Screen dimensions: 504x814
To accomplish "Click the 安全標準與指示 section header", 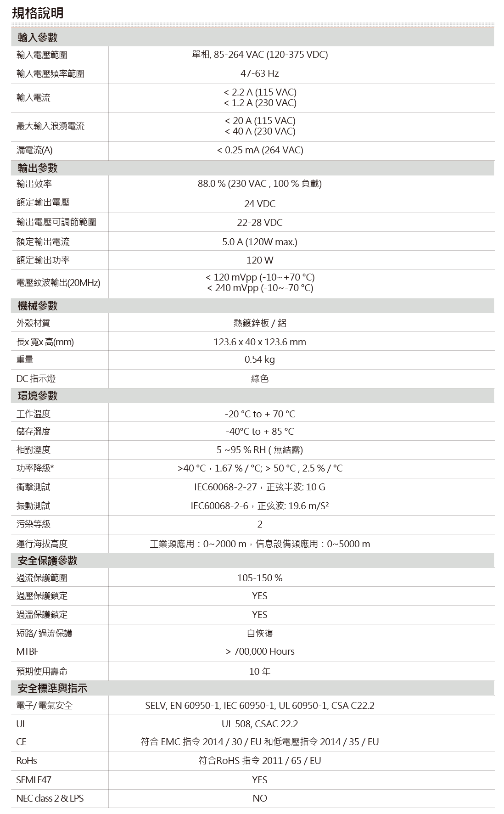I will (x=52, y=688).
